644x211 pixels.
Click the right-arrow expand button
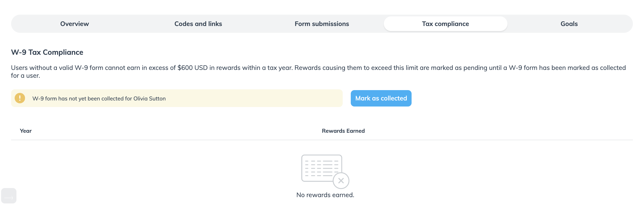coord(9,196)
